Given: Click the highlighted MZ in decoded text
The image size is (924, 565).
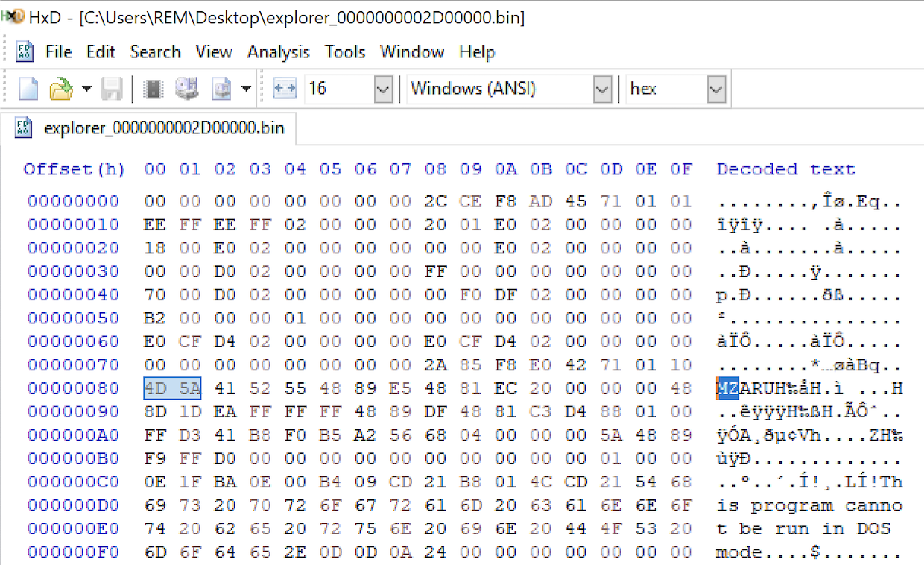Looking at the screenshot, I should click(x=727, y=388).
